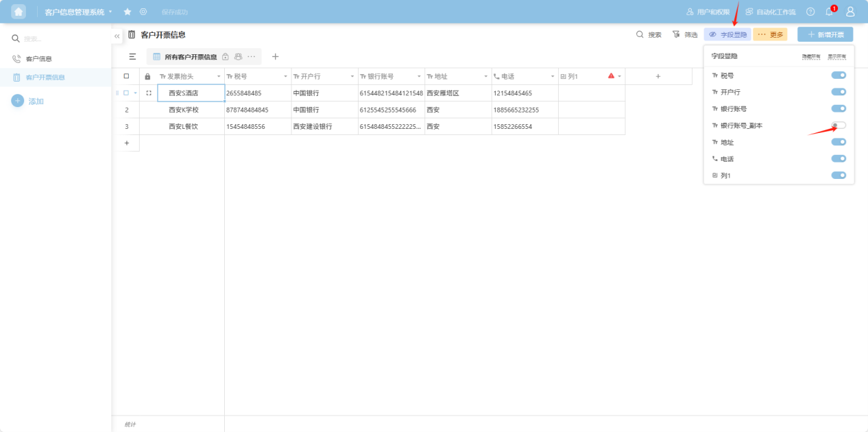Click the hamburger view list icon
This screenshot has width=868, height=432.
pyautogui.click(x=132, y=57)
